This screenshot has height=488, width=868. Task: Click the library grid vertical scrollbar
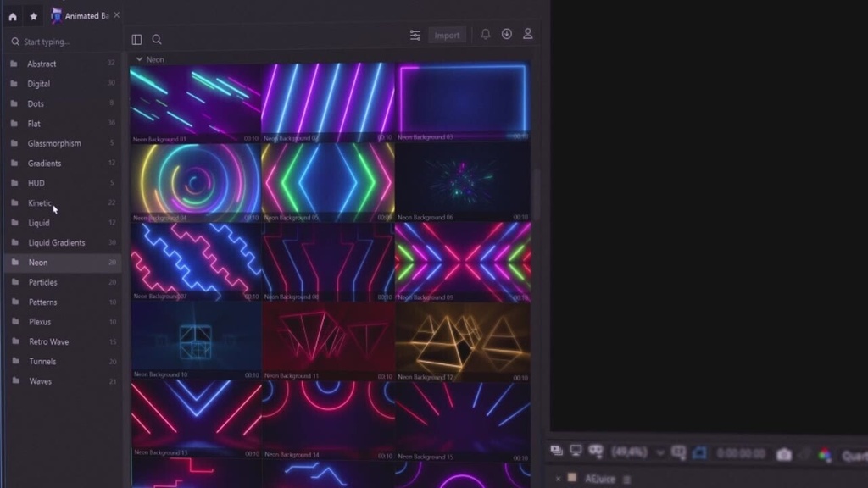(x=537, y=194)
